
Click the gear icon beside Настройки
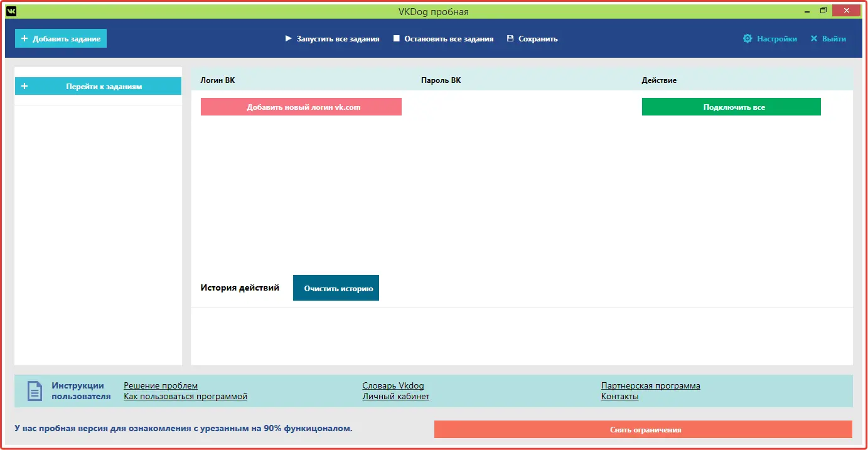[747, 39]
